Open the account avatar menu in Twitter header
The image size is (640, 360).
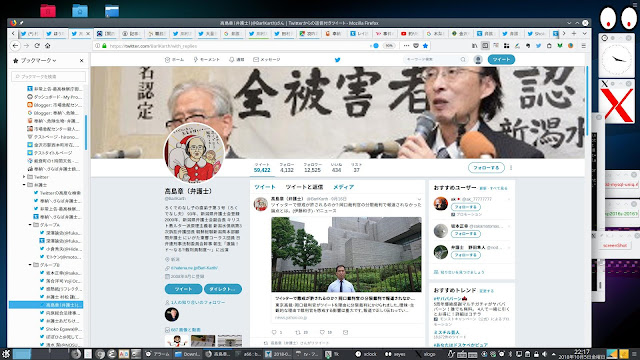point(478,60)
